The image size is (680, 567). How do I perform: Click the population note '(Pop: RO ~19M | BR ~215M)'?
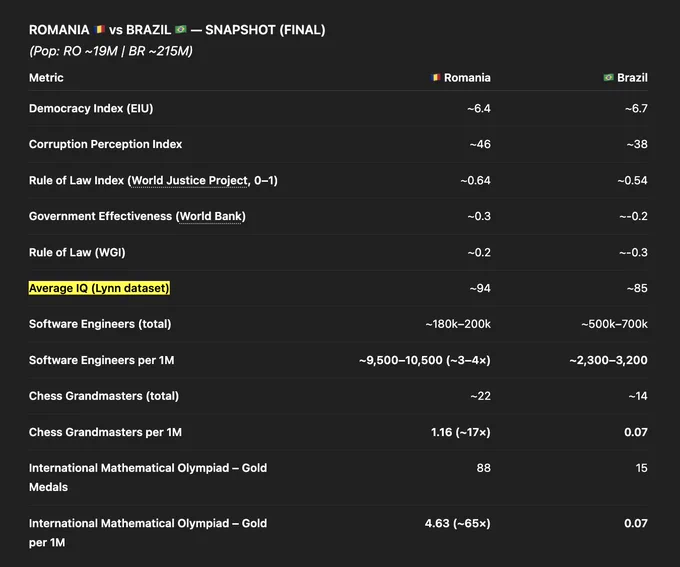point(111,51)
